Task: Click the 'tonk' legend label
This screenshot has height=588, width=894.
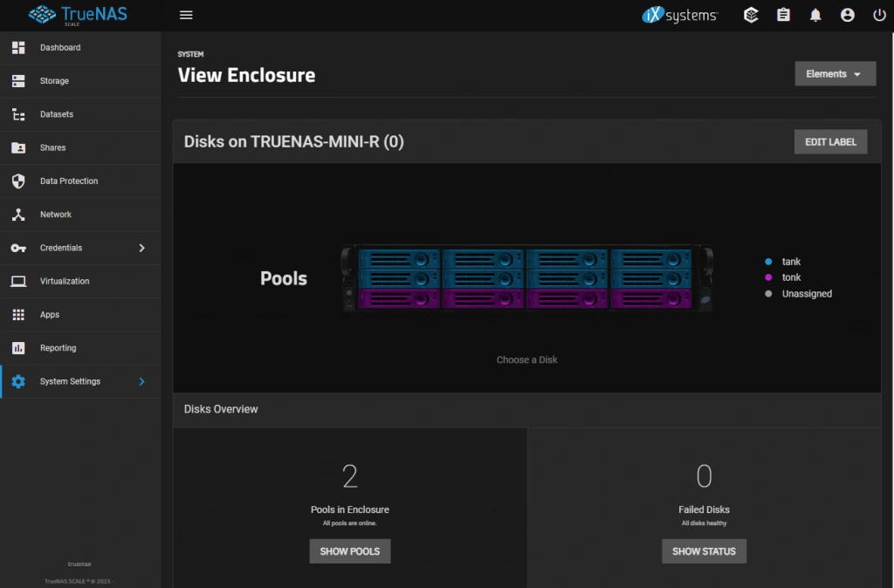Action: click(x=791, y=277)
